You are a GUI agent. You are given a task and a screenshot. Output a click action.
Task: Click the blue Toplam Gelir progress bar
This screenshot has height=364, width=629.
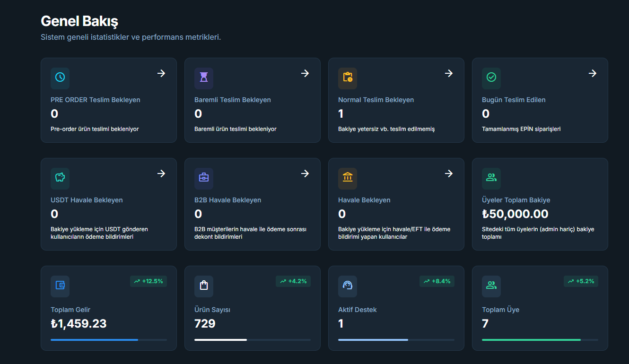point(95,339)
